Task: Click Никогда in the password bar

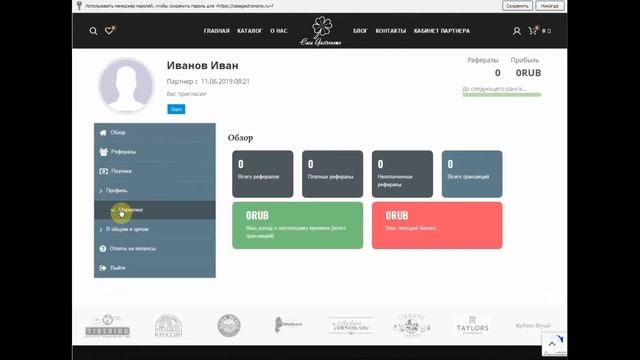Action: (550, 6)
